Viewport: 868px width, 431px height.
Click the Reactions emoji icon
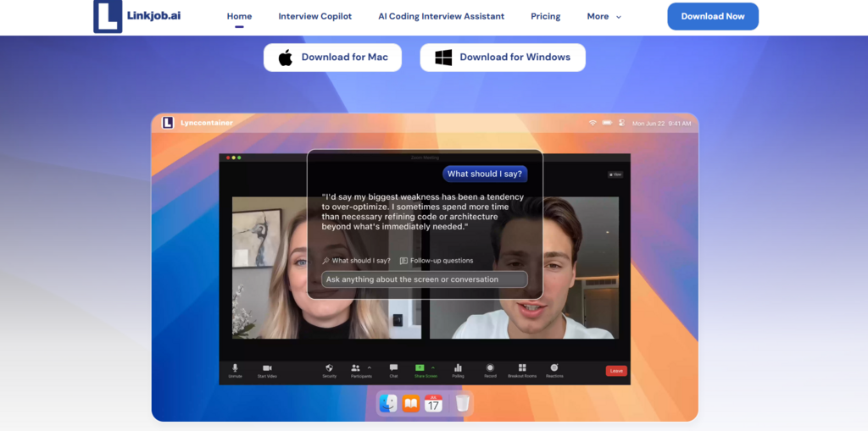[x=554, y=368]
